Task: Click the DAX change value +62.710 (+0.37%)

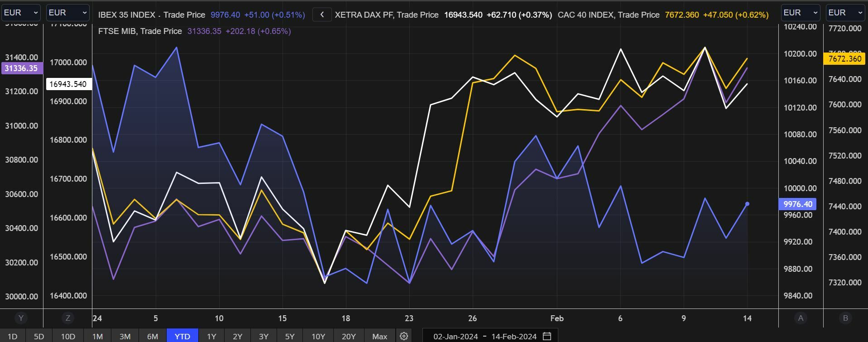Action: [519, 15]
